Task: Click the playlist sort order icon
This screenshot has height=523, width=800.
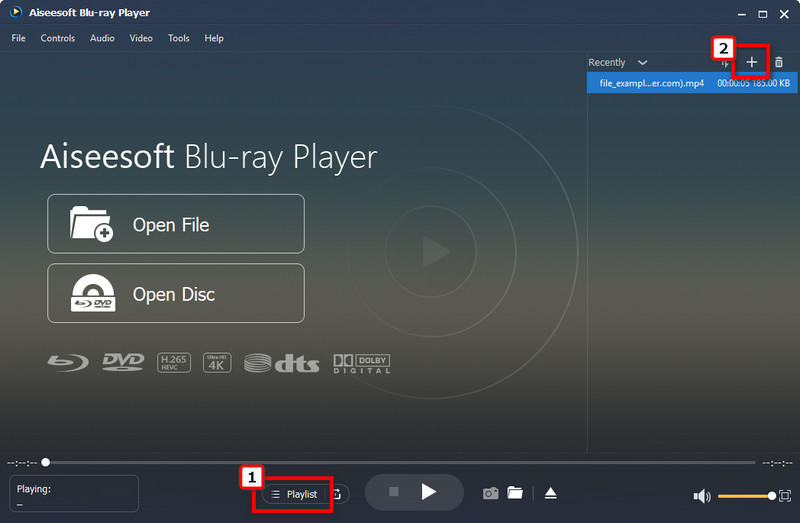Action: 724,63
